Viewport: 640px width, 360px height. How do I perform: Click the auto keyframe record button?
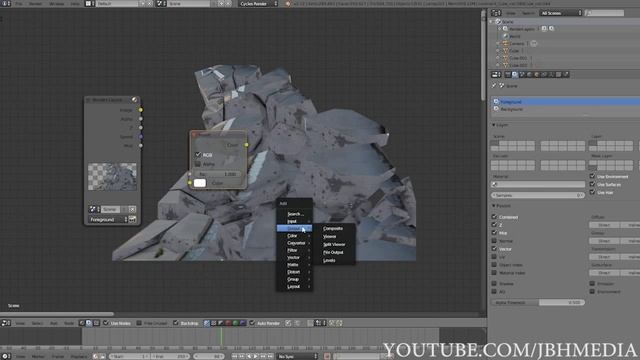[x=327, y=356]
